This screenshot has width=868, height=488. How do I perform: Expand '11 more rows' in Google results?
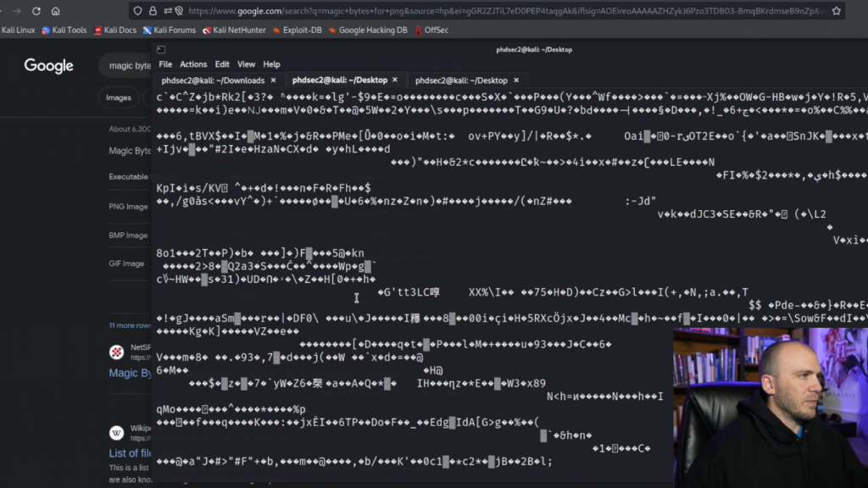pos(130,325)
